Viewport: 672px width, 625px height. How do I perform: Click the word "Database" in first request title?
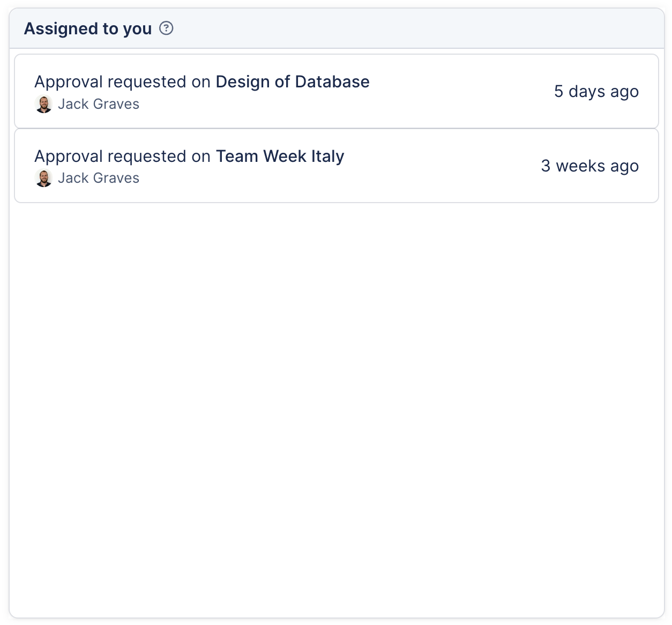pos(332,81)
